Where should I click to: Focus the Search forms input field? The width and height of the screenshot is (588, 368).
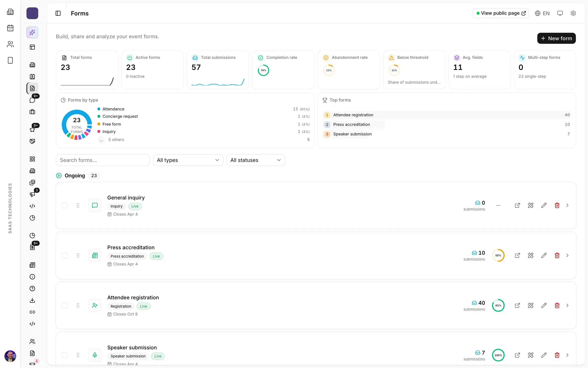click(103, 160)
